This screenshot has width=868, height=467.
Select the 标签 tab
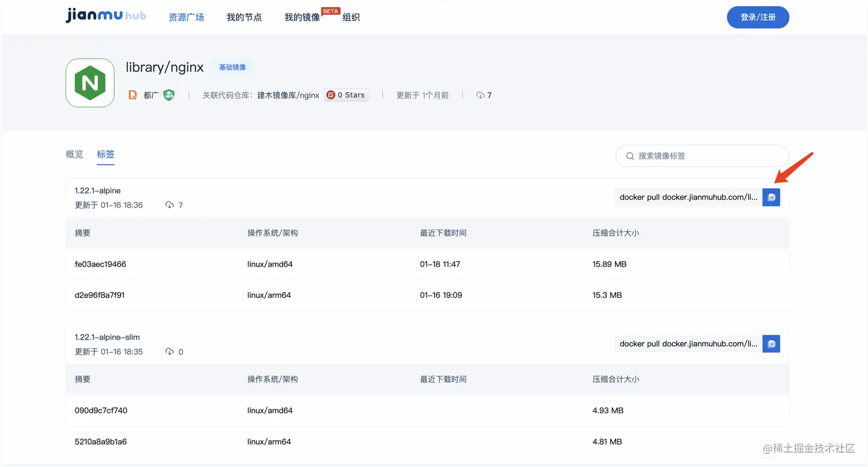106,154
